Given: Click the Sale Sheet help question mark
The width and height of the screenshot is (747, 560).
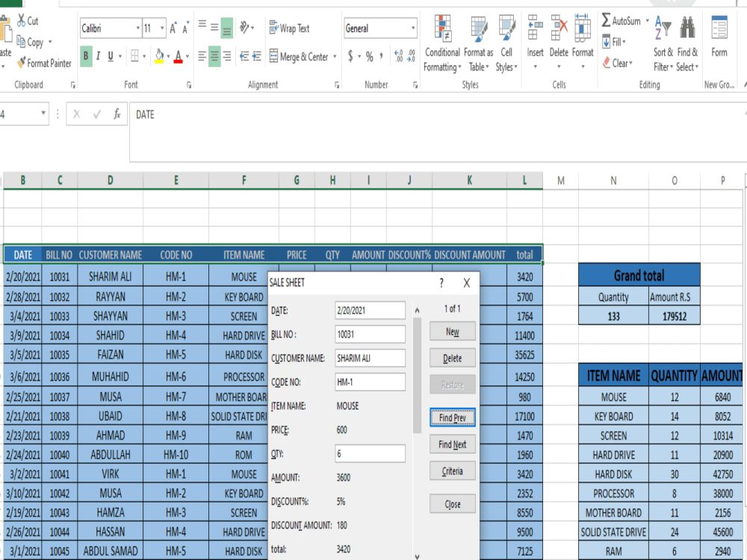Looking at the screenshot, I should (x=441, y=283).
